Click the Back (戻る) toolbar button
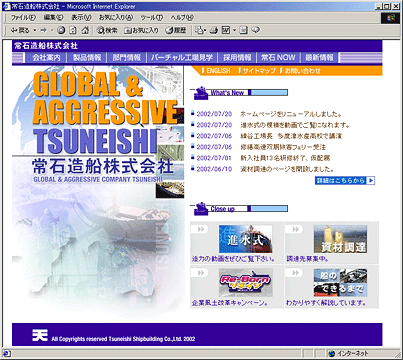 (x=20, y=30)
